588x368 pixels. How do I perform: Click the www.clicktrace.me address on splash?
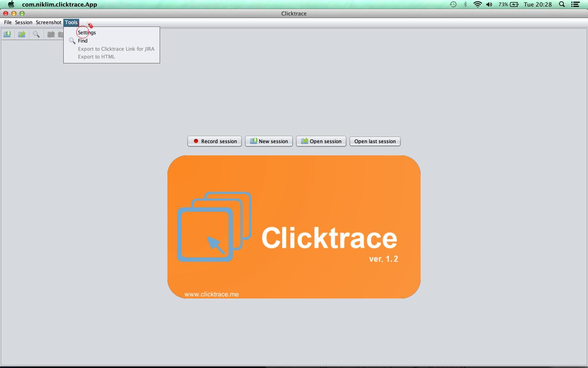212,294
